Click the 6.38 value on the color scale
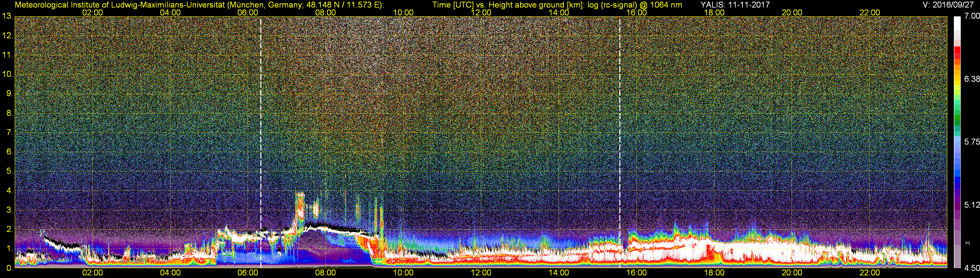This screenshot has height=278, width=980. (972, 79)
